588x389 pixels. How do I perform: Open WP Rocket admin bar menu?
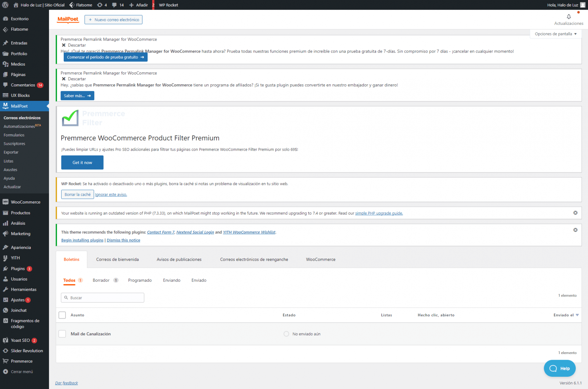point(168,5)
